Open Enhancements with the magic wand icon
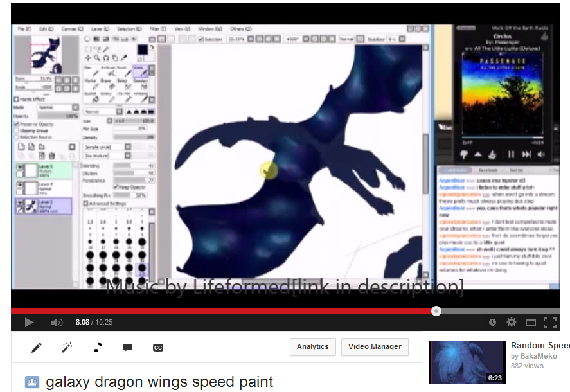The image size is (570, 392). pos(67,347)
